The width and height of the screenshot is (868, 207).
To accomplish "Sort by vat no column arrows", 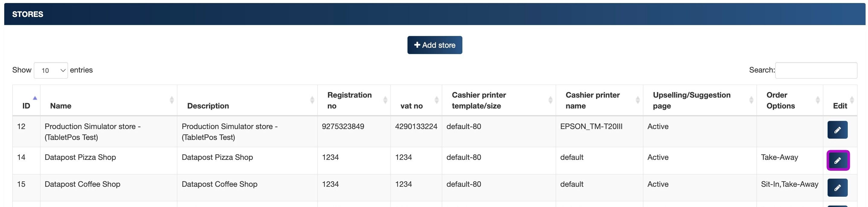I will click(x=436, y=100).
